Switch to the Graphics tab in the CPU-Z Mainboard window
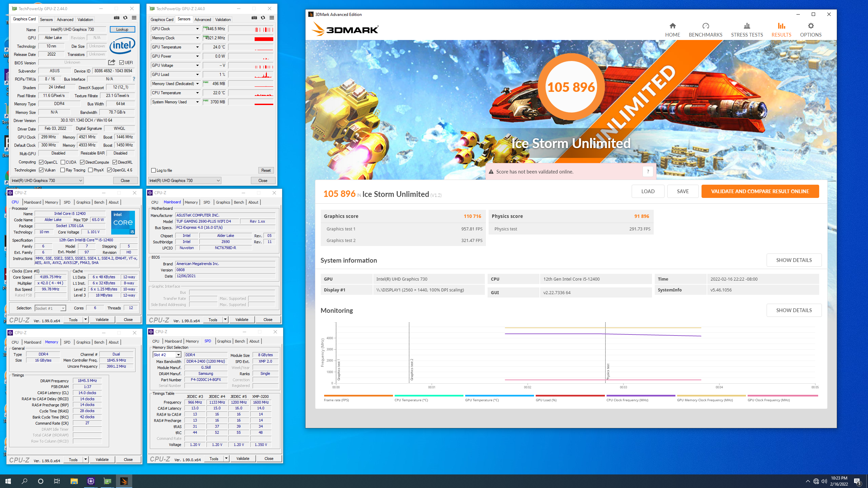Image resolution: width=868 pixels, height=488 pixels. tap(223, 202)
